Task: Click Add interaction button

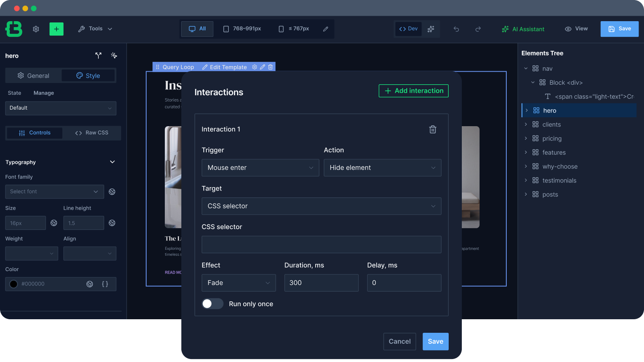Action: point(414,91)
